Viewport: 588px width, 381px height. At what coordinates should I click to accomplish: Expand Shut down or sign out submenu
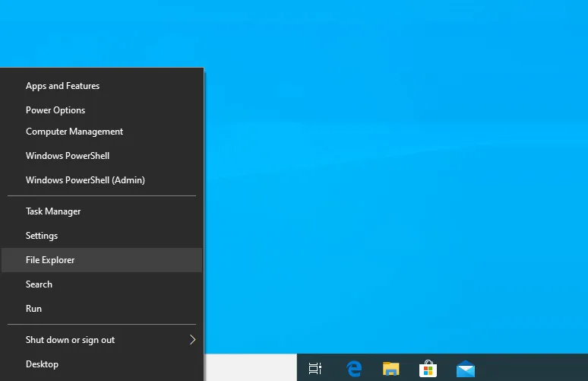[102, 340]
